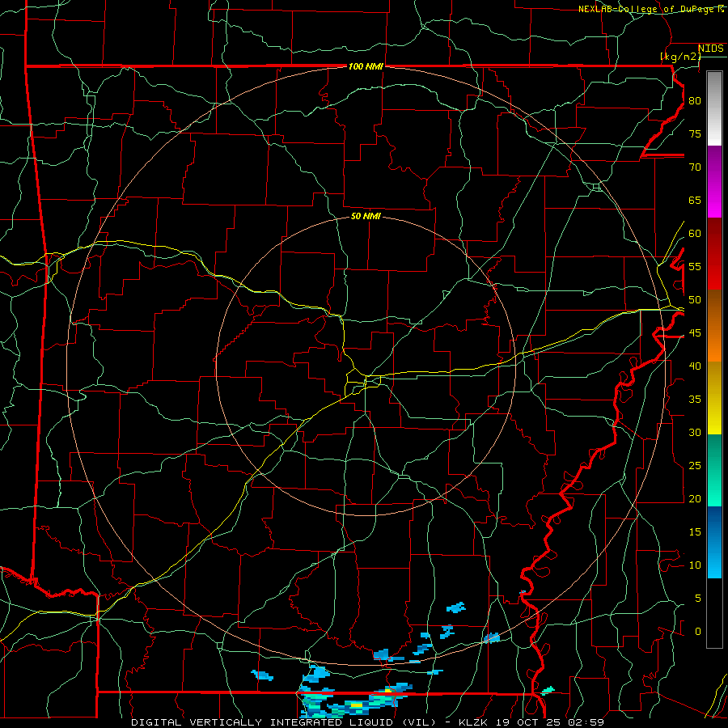Click the black bottom segment of the color scale

tap(714, 613)
